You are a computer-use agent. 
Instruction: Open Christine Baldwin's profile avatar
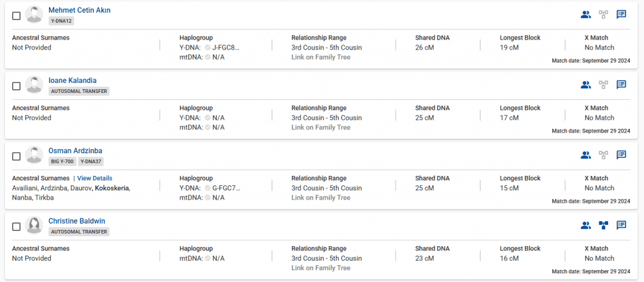[x=34, y=225]
